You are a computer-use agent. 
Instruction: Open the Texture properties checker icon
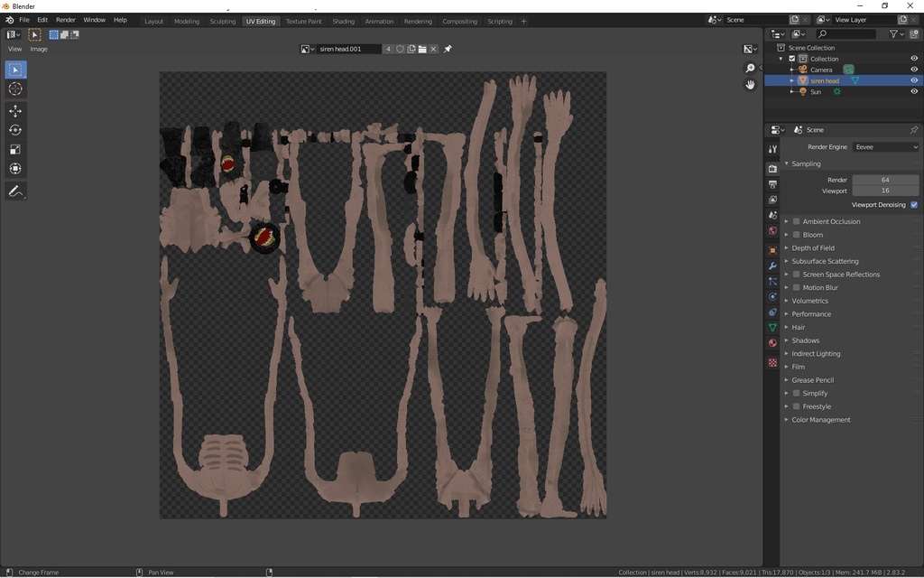coord(772,363)
